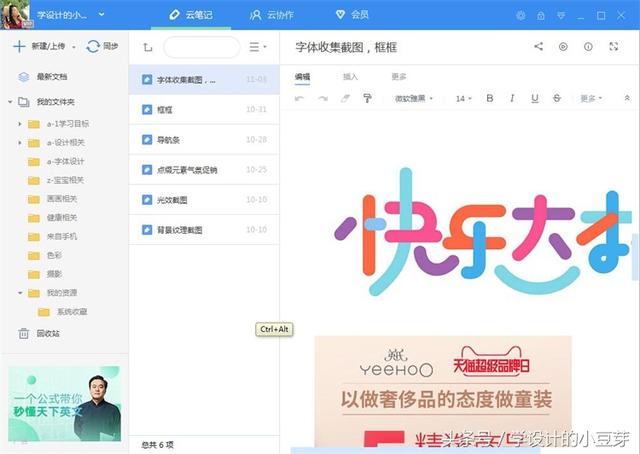Click the 同步 sync icon
The height and width of the screenshot is (454, 640).
pyautogui.click(x=93, y=47)
